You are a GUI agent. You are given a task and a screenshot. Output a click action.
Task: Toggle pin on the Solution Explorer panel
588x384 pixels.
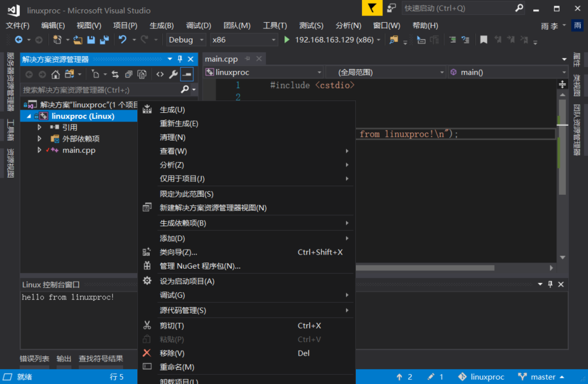coord(180,59)
